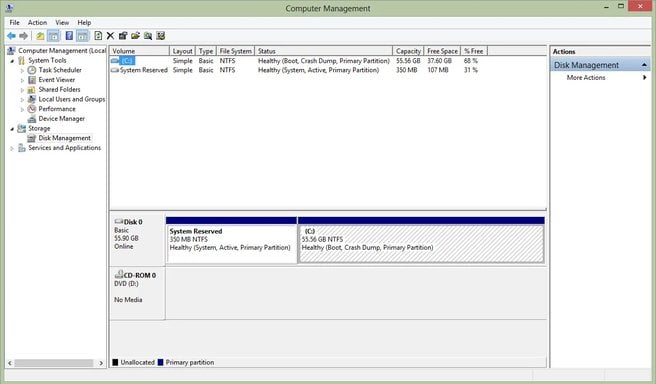Sort by the Status column header
The image size is (656, 384).
(324, 51)
